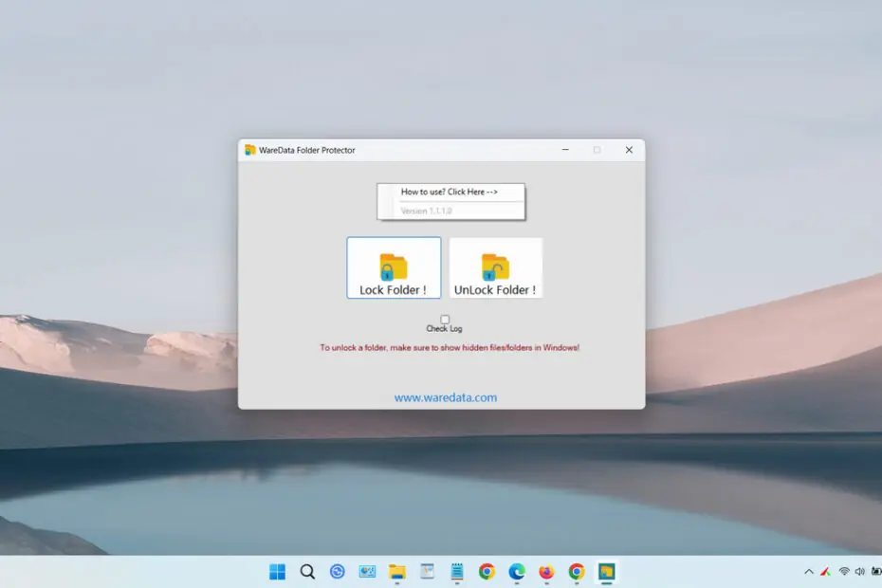Click the UnLock Folder! icon

(x=496, y=266)
